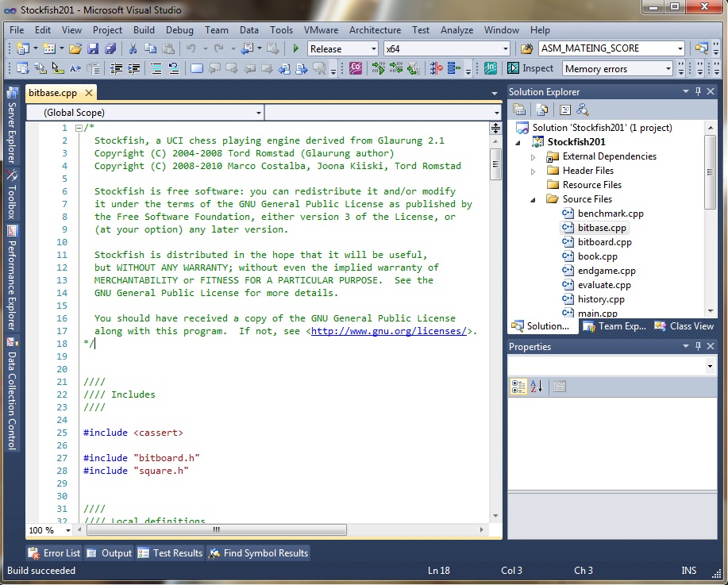728x585 pixels.
Task: Pin the Properties panel
Action: coord(698,346)
